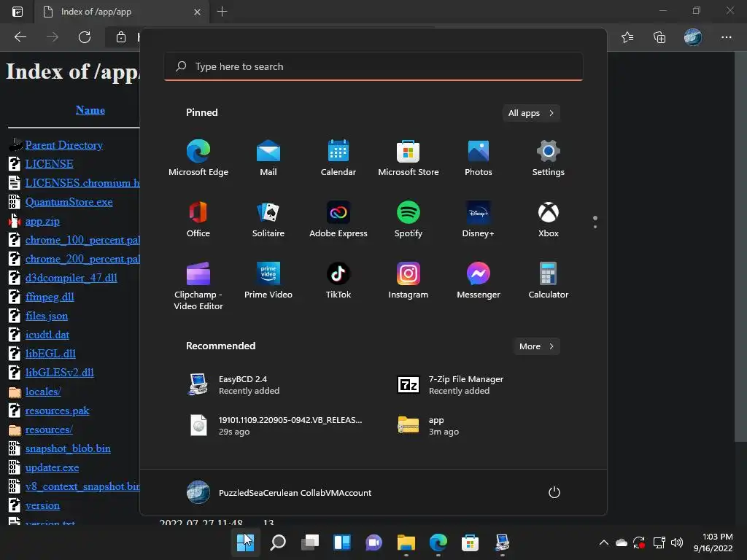Open the recommended app folder
The image size is (747, 560).
point(479,425)
